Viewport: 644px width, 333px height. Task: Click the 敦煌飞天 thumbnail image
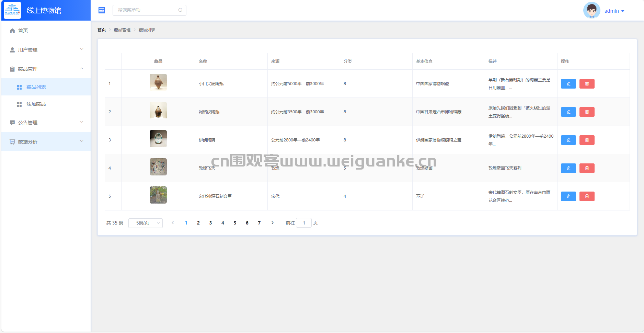click(158, 167)
